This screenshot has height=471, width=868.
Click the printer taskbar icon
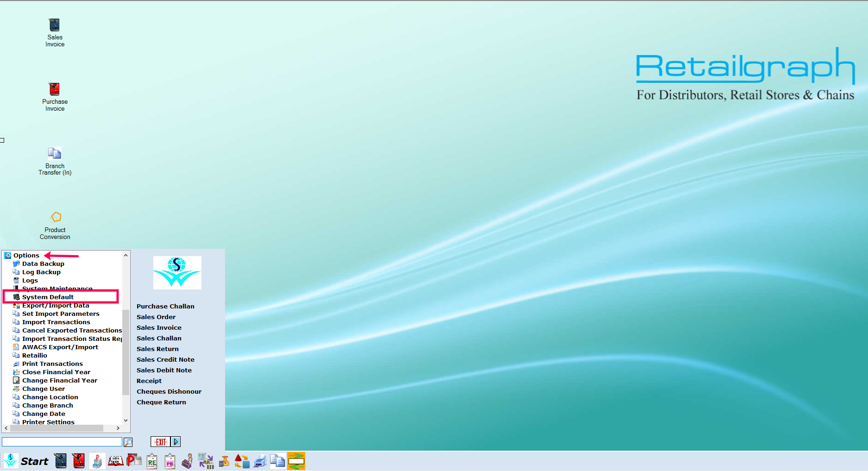click(260, 461)
